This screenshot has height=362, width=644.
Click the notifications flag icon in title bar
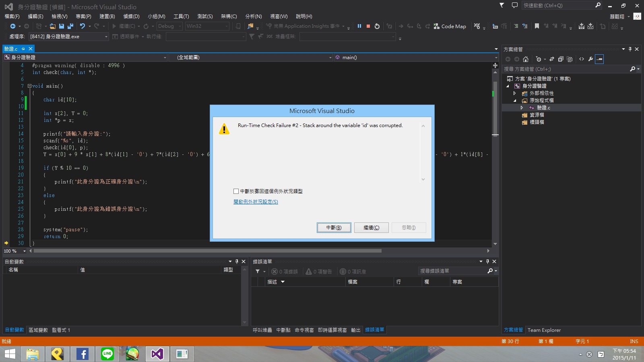coord(502,5)
